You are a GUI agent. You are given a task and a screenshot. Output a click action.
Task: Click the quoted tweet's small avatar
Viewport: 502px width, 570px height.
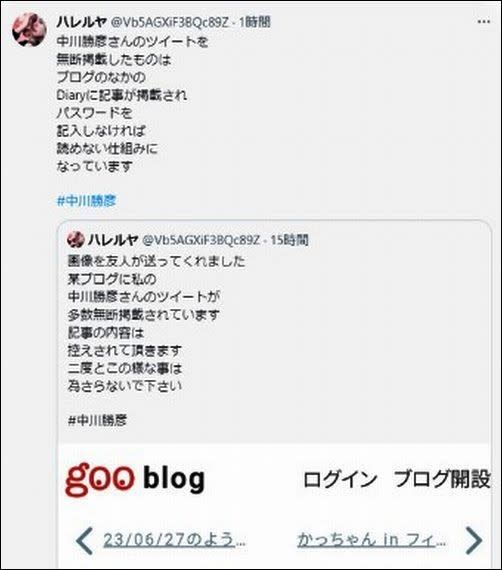[76, 240]
